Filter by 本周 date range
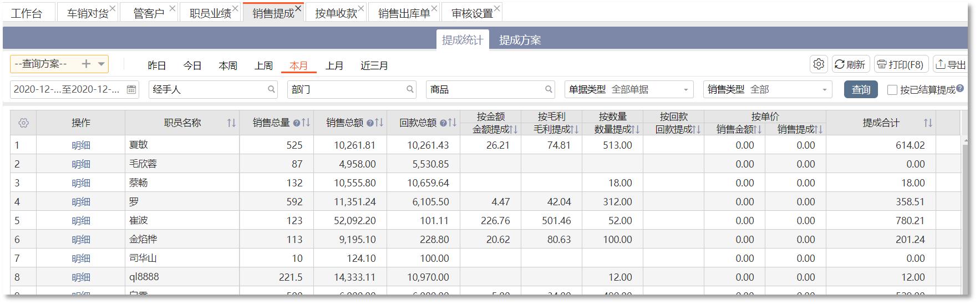This screenshot has height=304, width=980. pyautogui.click(x=228, y=65)
